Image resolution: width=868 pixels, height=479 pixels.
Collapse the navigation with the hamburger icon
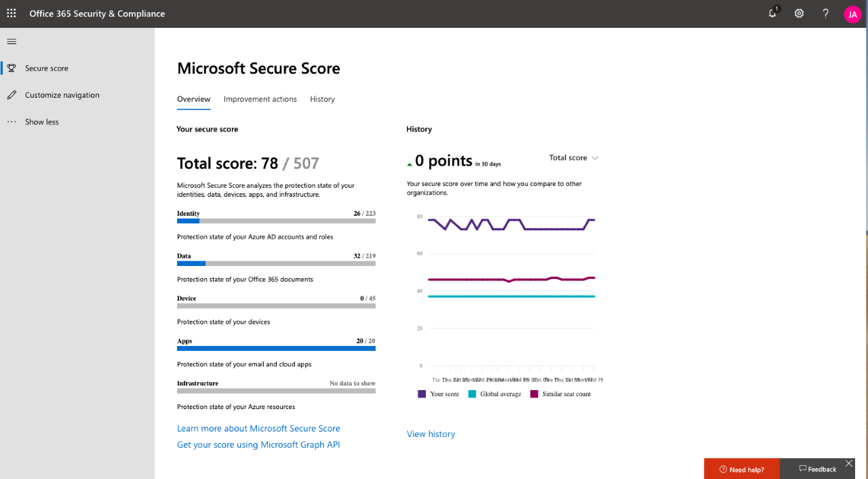click(11, 41)
